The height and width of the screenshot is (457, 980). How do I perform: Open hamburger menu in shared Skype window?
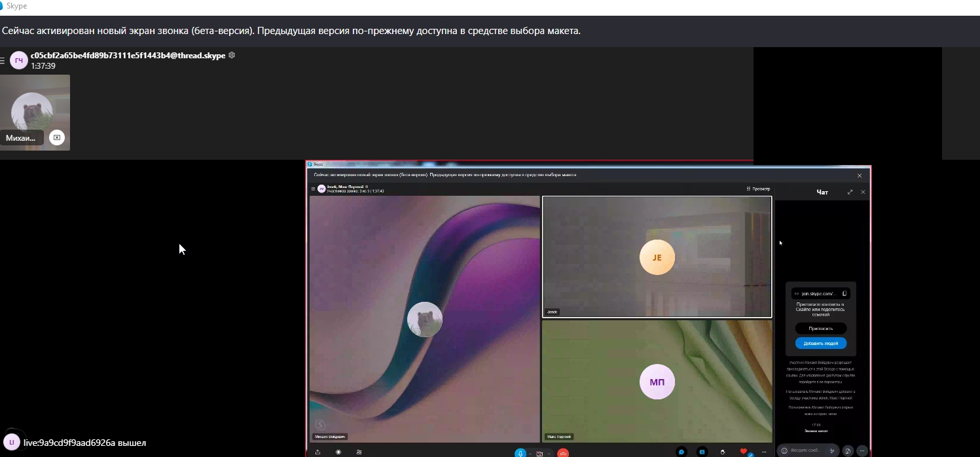(313, 189)
